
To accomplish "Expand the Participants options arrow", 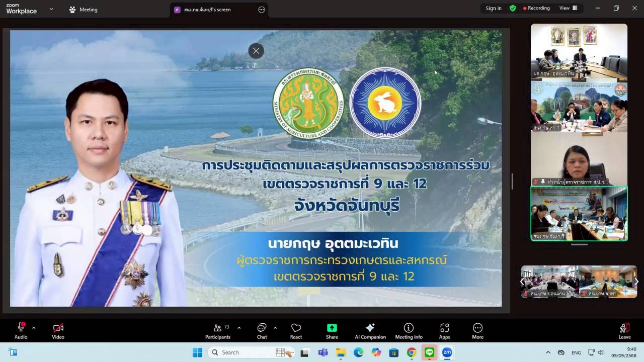I will point(239,328).
